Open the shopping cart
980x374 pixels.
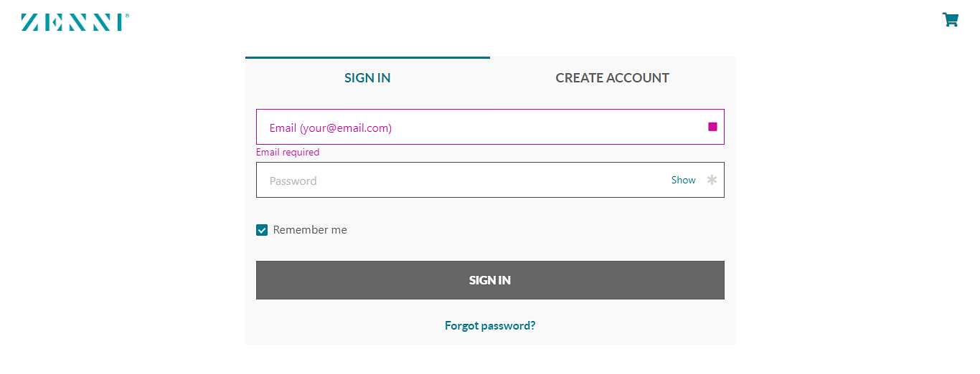point(950,20)
